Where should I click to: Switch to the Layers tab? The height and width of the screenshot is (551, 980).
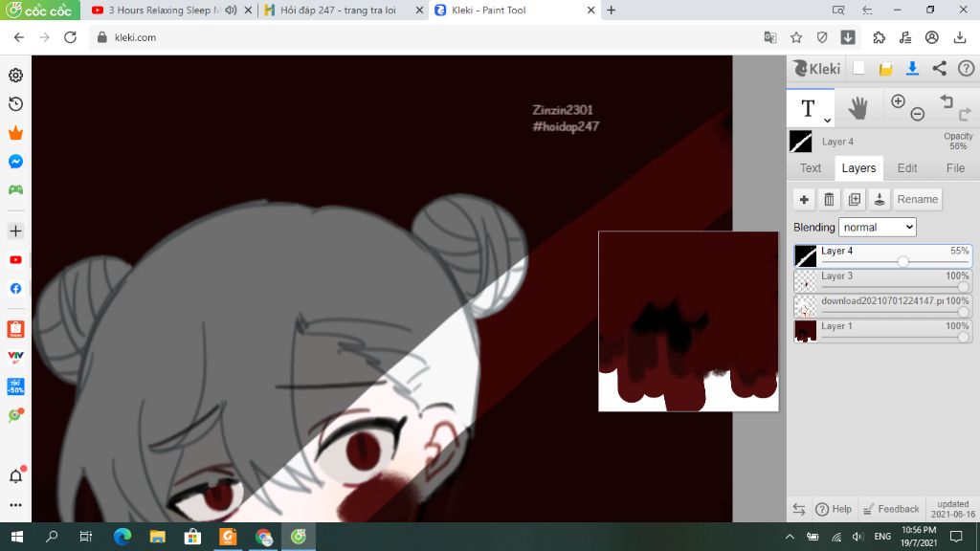(x=858, y=168)
